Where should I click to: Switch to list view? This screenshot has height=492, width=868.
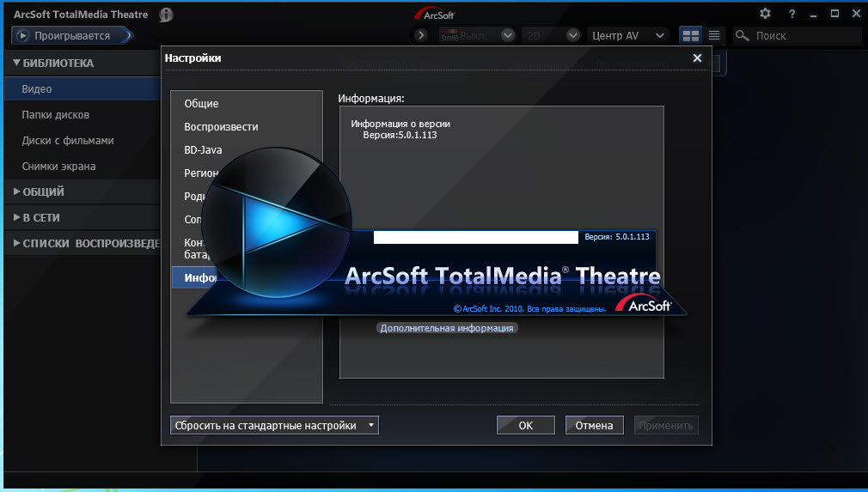point(714,35)
